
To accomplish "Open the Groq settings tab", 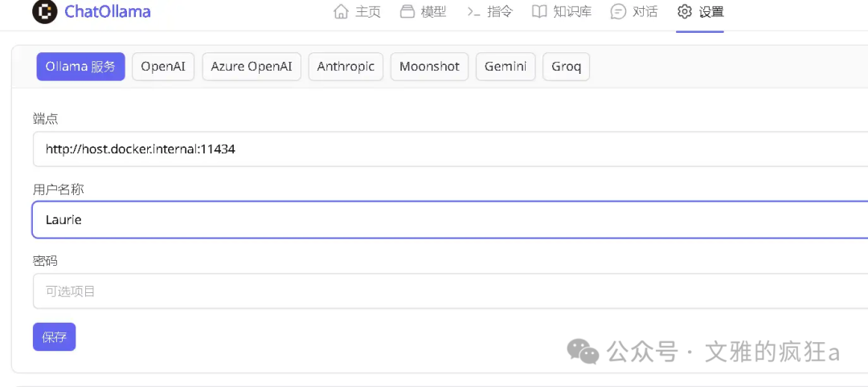I will click(x=566, y=67).
